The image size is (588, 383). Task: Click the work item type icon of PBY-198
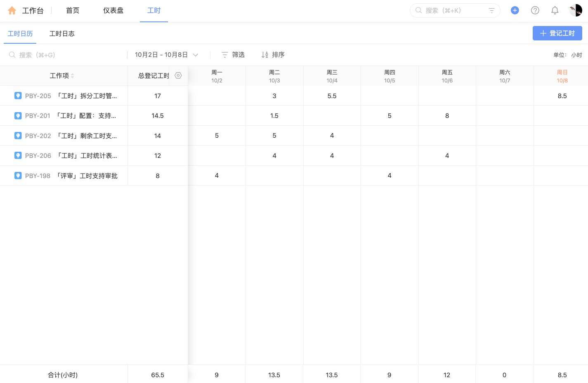(18, 175)
